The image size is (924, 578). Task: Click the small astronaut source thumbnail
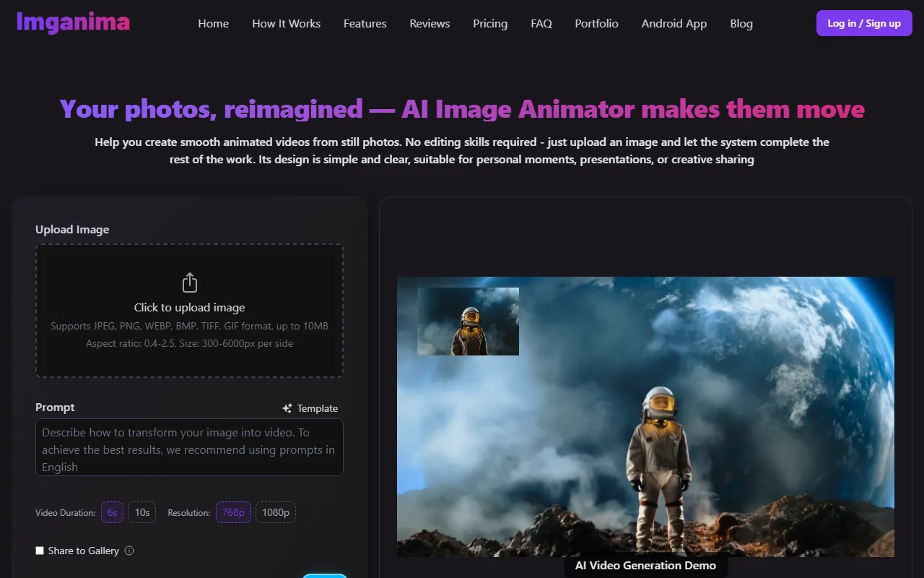pos(468,322)
